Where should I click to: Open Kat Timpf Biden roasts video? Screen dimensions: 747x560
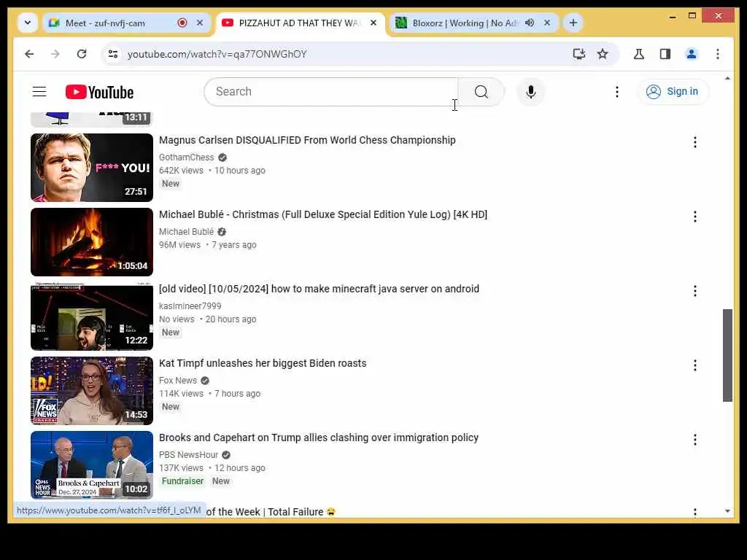[263, 363]
